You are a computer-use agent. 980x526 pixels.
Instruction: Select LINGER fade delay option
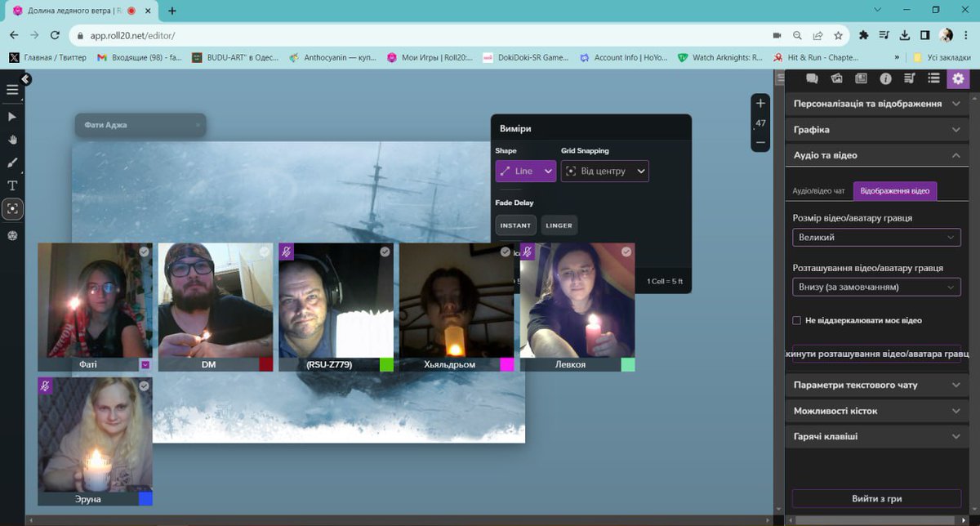pos(559,225)
